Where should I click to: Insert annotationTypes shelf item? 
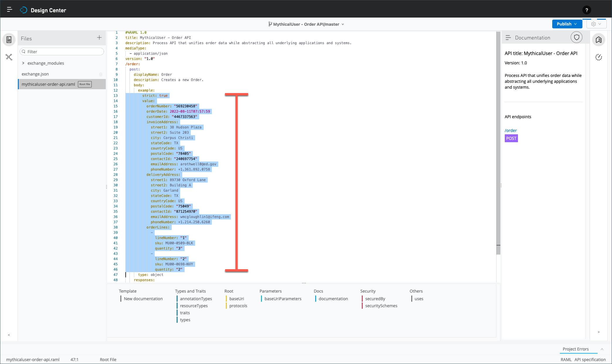click(x=196, y=299)
